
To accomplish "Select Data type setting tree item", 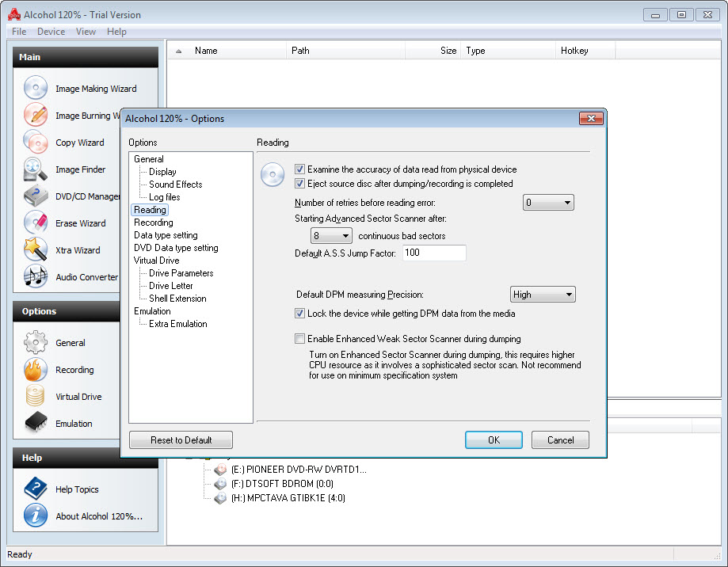I will coord(166,235).
